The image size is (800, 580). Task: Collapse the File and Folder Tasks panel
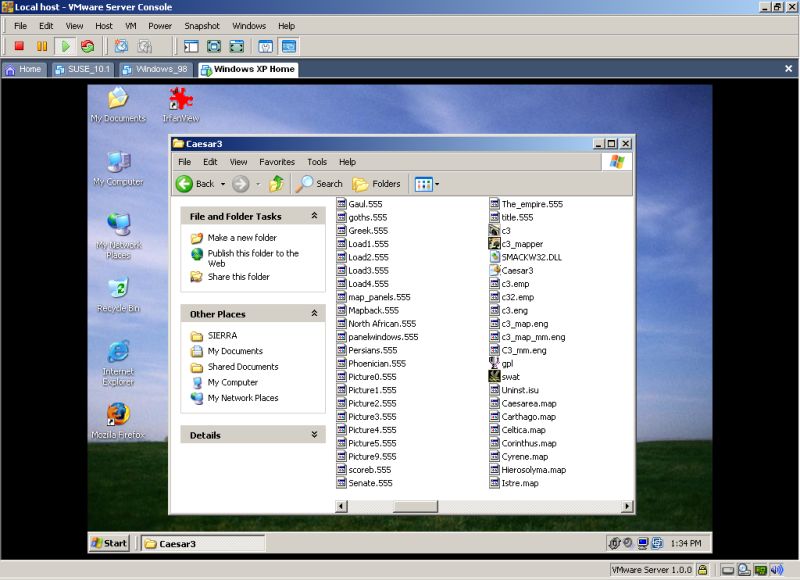coord(314,216)
